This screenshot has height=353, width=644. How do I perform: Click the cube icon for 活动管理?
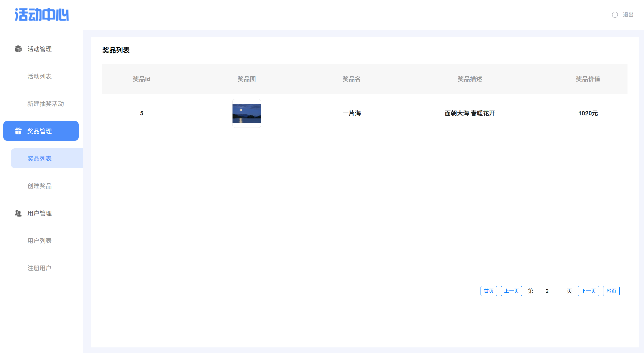[18, 49]
